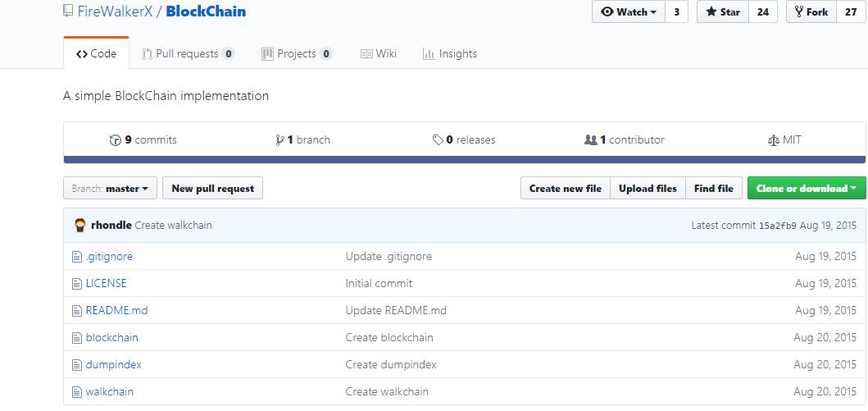868x411 pixels.
Task: Open the README.md file
Action: (117, 310)
